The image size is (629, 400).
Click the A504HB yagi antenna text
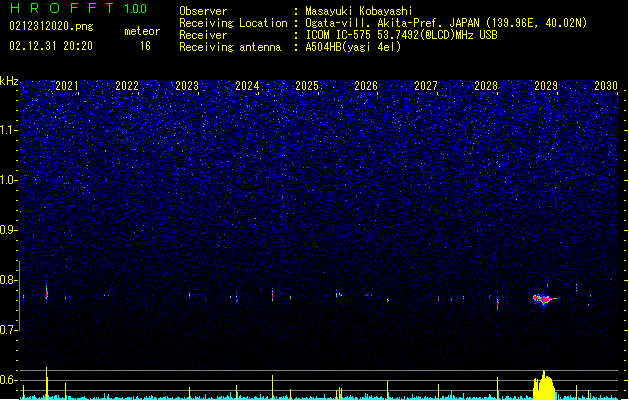353,47
